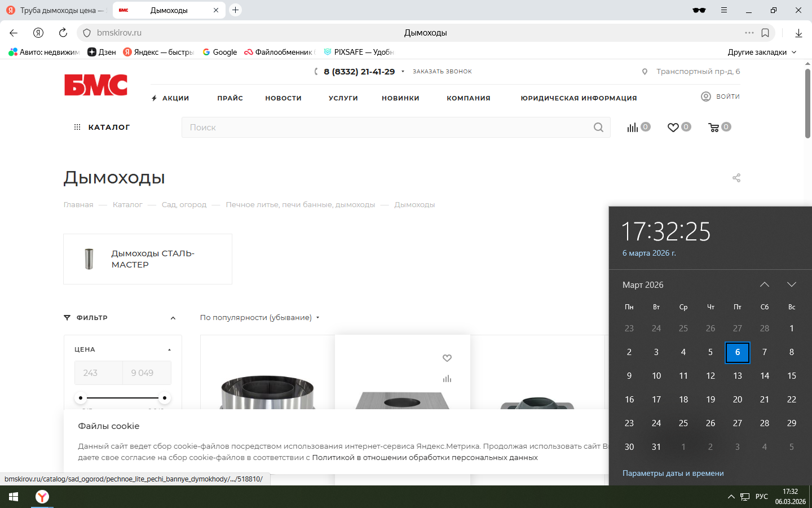Bookmark this page with the bookmark icon

coord(765,33)
